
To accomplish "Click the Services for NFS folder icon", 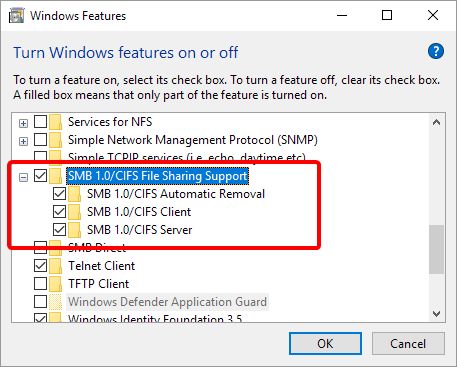I will pos(56,122).
